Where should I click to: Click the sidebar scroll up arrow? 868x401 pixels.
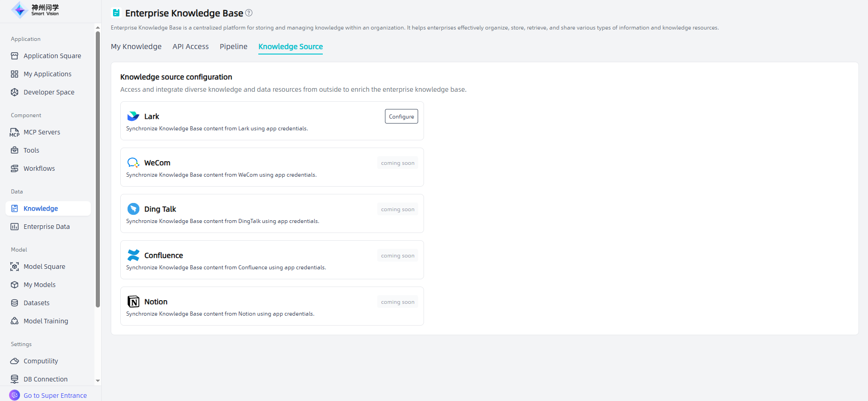tap(98, 28)
